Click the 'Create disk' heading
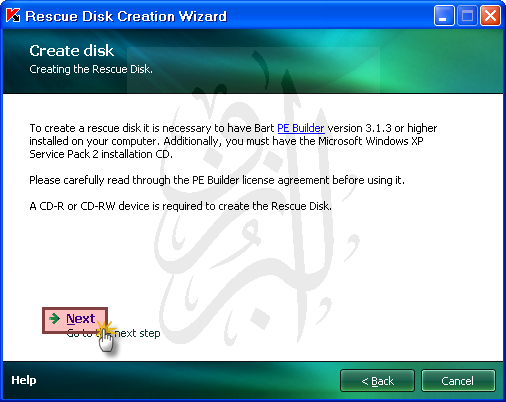The width and height of the screenshot is (506, 402). 71,51
